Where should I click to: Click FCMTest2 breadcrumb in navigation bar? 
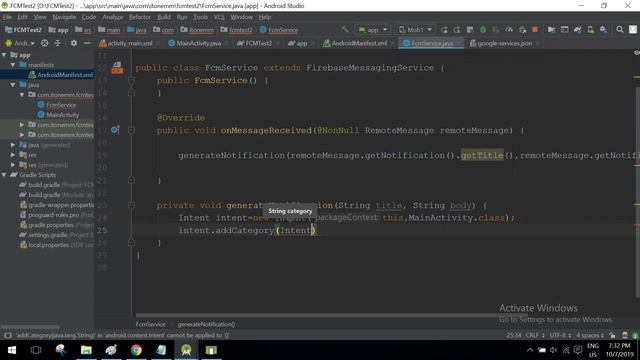tap(23, 29)
